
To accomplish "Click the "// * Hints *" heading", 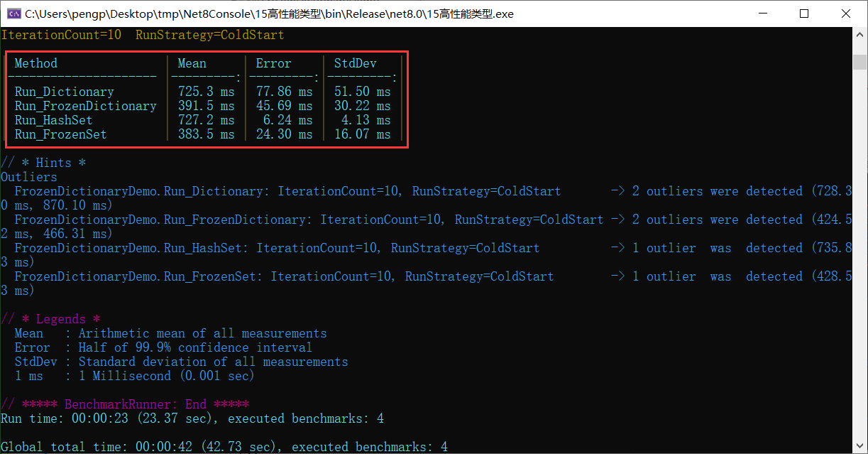I will [43, 163].
